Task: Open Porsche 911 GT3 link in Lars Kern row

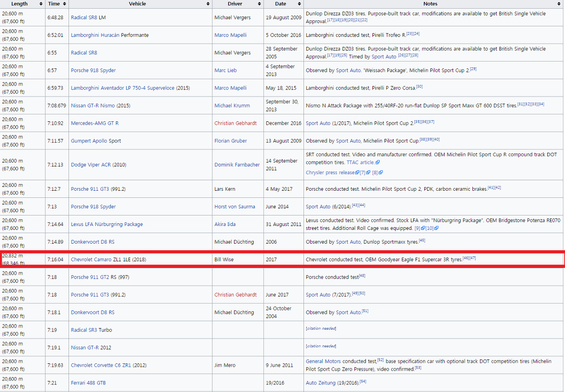Action: (90, 189)
